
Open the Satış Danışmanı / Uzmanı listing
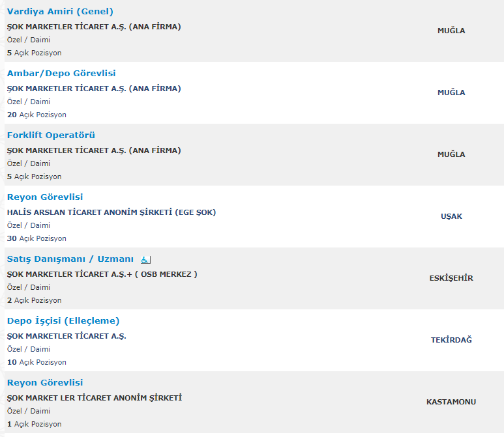click(70, 259)
